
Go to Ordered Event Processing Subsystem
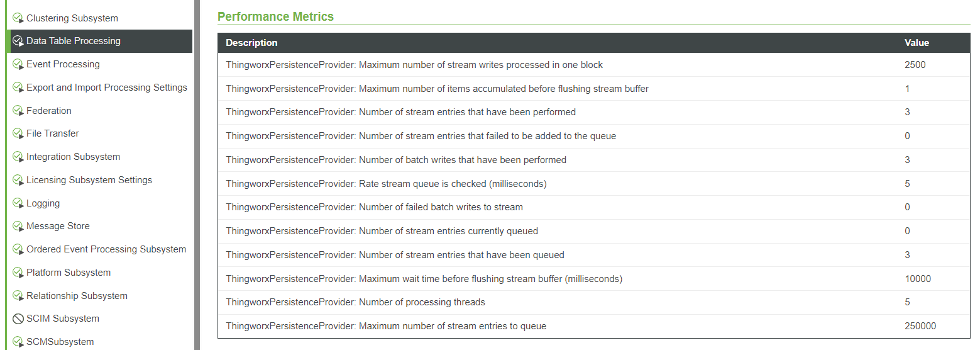pyautogui.click(x=106, y=249)
